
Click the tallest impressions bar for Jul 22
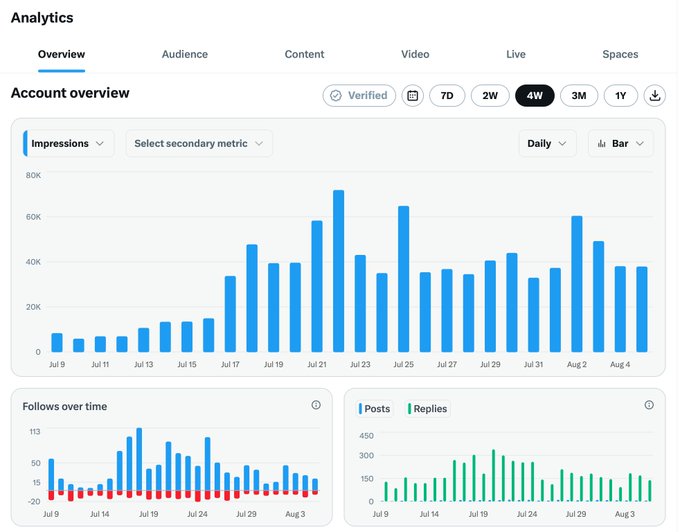pos(339,271)
